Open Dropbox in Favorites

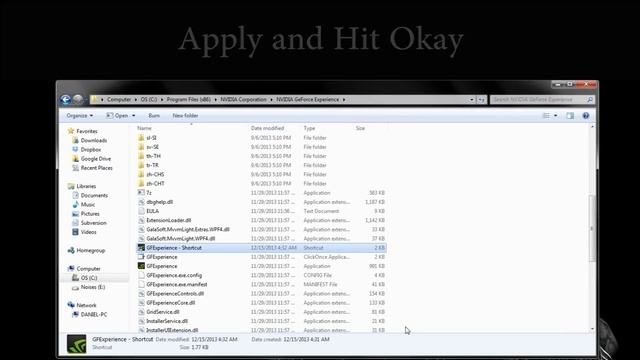coord(91,149)
